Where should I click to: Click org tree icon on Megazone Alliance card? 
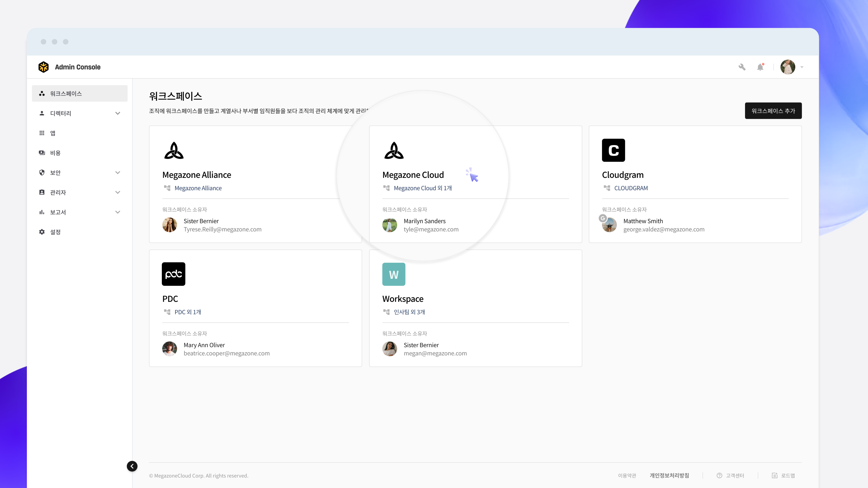tap(167, 188)
